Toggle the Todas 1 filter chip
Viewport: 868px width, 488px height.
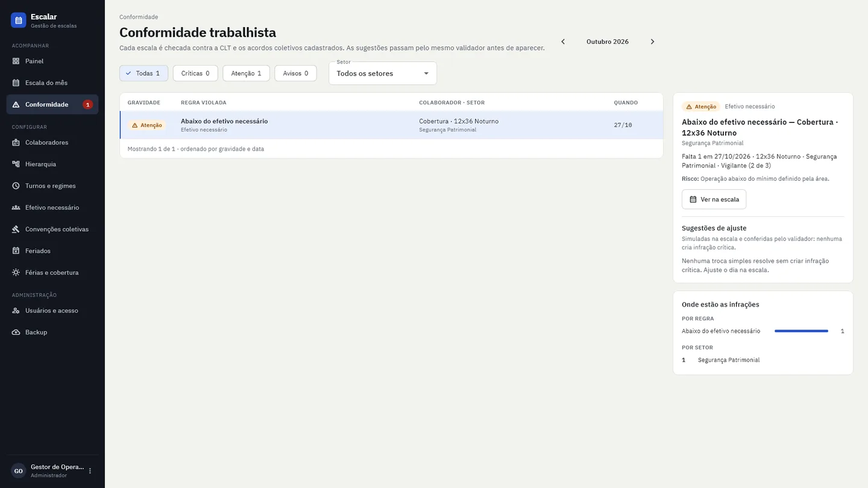coord(143,73)
